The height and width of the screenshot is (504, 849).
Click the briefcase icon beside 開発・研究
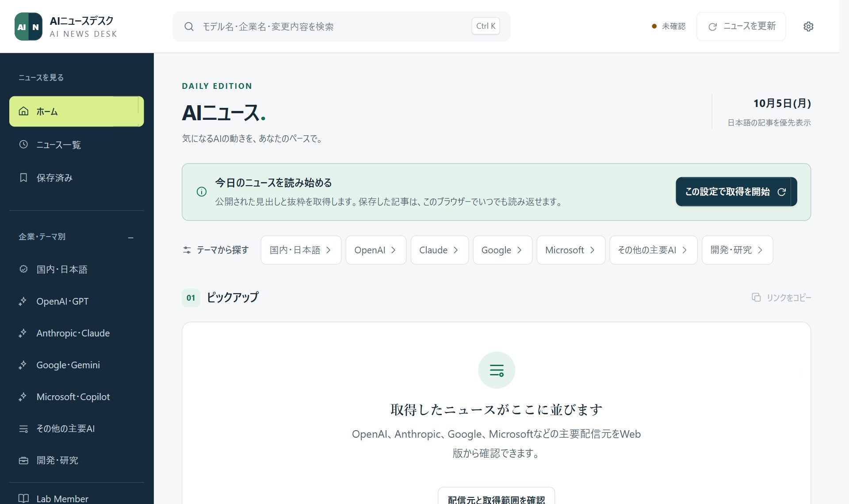click(23, 460)
